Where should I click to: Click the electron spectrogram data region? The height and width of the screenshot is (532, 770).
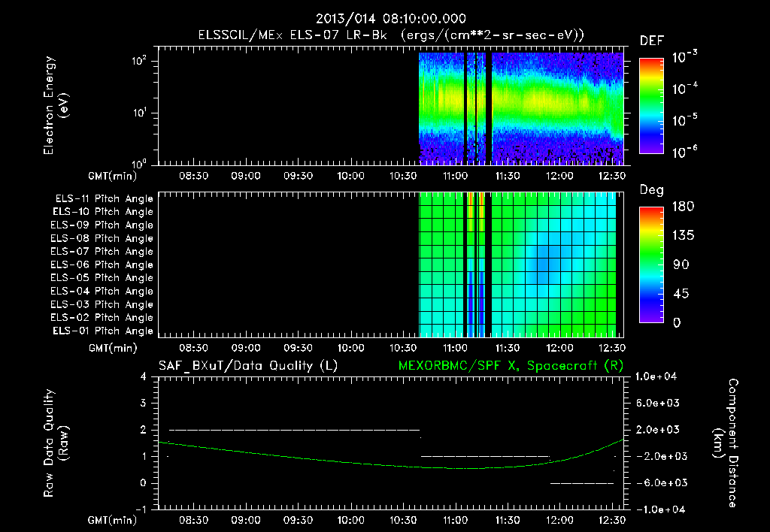pos(521,108)
